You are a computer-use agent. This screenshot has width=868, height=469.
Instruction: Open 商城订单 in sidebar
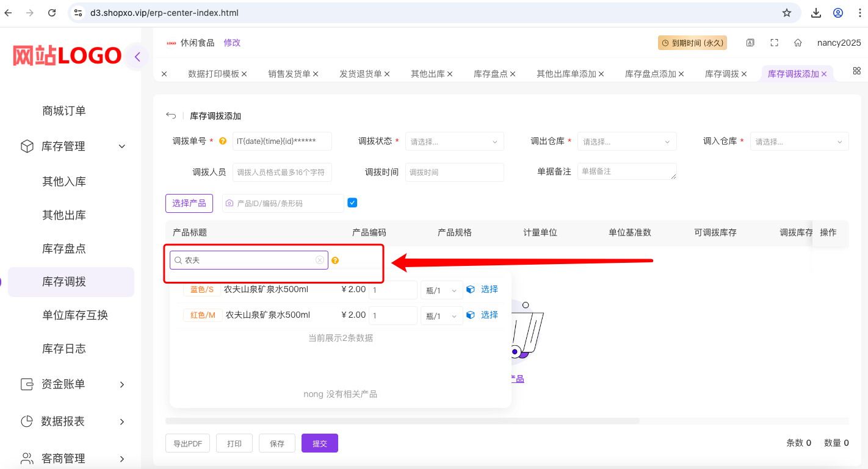(x=64, y=111)
